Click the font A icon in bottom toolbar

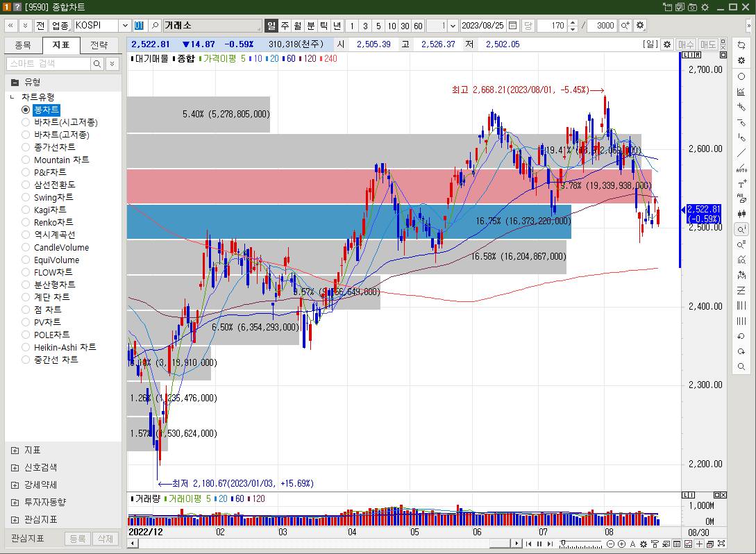point(632,544)
